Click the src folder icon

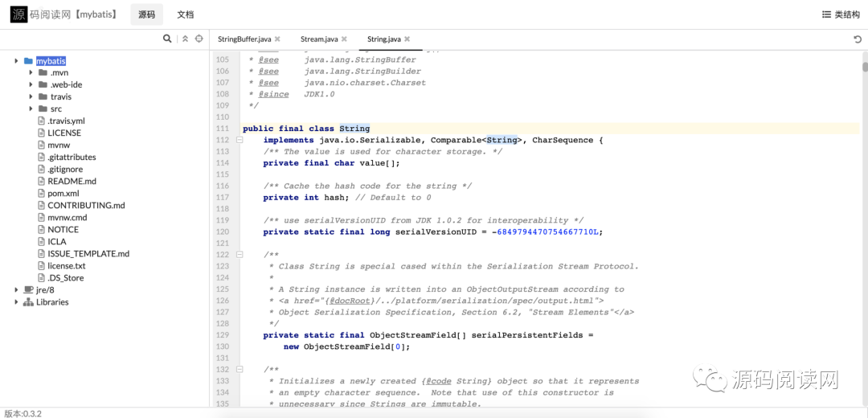pos(43,109)
